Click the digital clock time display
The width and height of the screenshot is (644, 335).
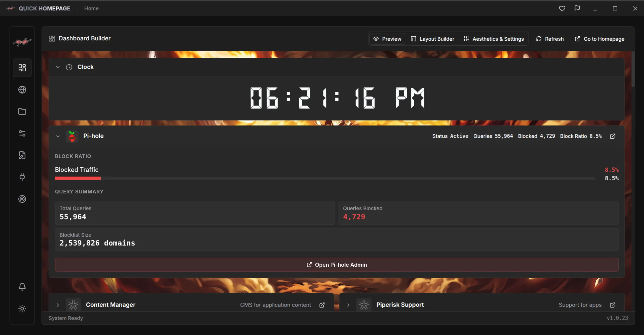coord(337,98)
